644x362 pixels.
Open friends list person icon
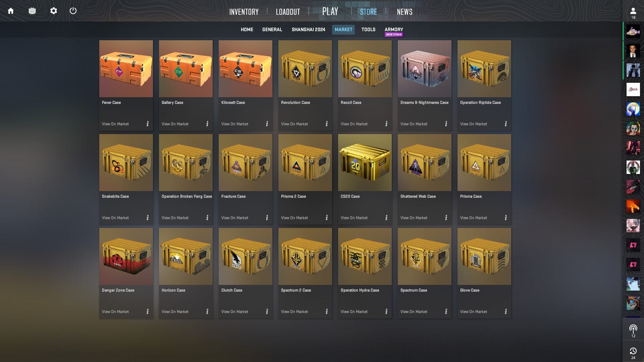633,13
